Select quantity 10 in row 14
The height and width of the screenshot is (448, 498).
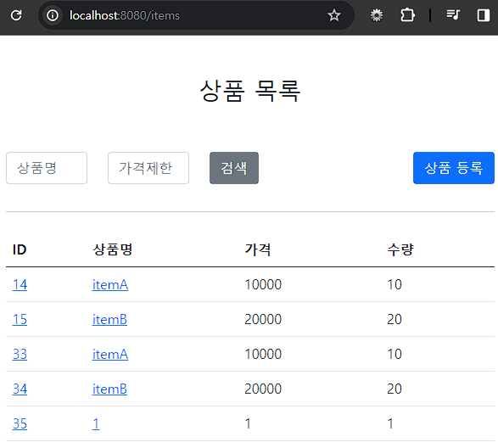(x=394, y=284)
